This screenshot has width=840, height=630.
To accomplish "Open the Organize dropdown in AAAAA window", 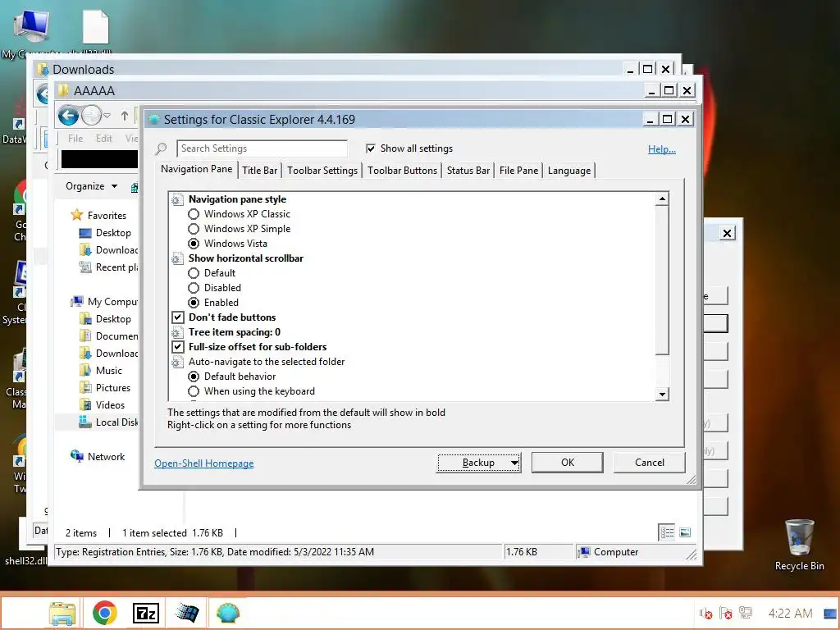I will [91, 186].
